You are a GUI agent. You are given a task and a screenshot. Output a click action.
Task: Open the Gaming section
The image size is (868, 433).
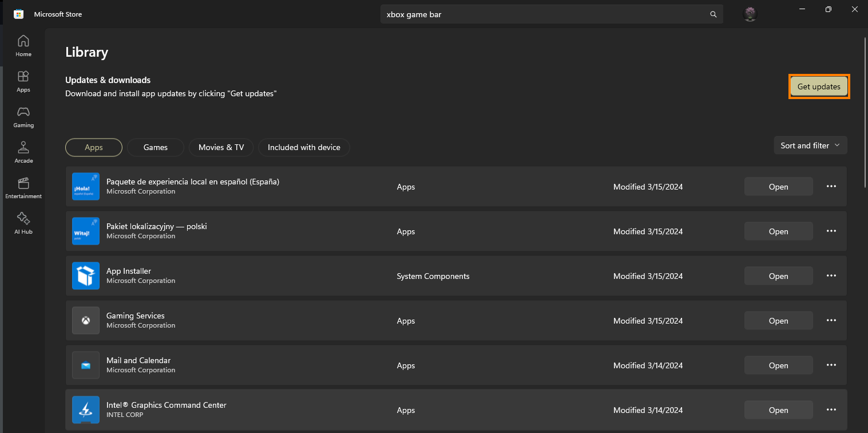click(x=23, y=117)
